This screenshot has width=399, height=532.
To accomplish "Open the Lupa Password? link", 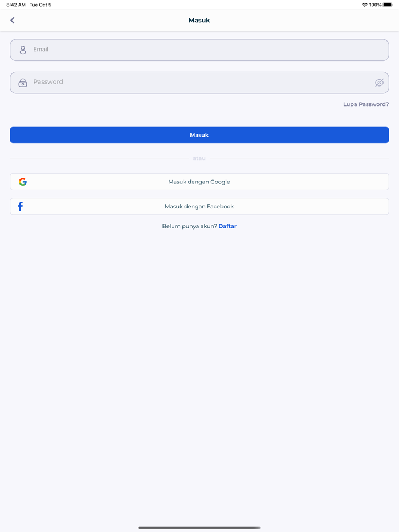I will click(x=366, y=104).
